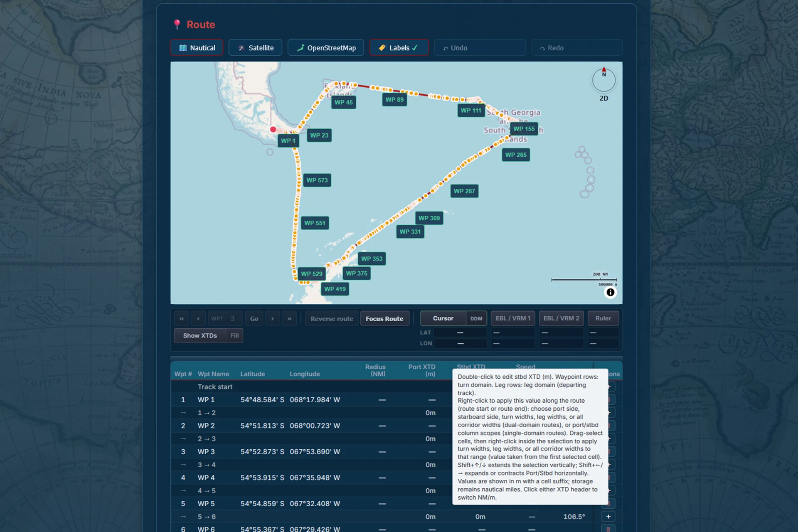Toggle the Labels option off
Viewport: 798px width, 532px height.
pyautogui.click(x=399, y=48)
